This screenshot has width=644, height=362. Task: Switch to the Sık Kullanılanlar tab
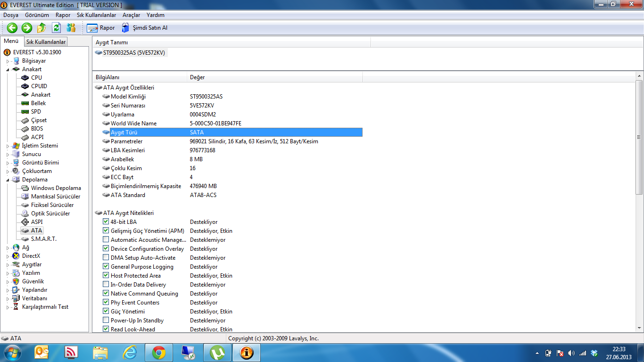click(46, 42)
